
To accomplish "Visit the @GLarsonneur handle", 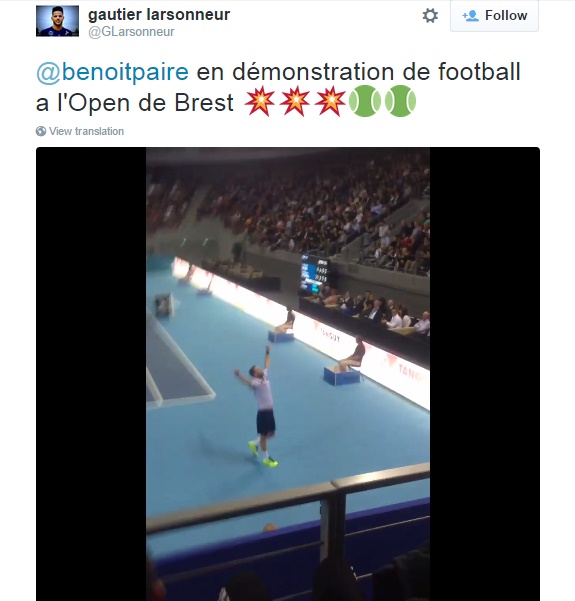I will pyautogui.click(x=131, y=32).
